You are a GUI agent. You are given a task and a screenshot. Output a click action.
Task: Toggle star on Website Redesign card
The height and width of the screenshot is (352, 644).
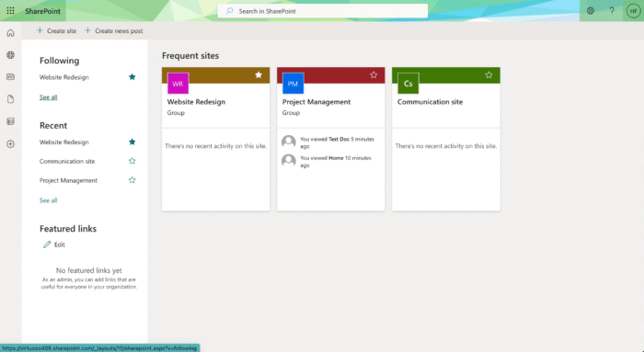259,74
